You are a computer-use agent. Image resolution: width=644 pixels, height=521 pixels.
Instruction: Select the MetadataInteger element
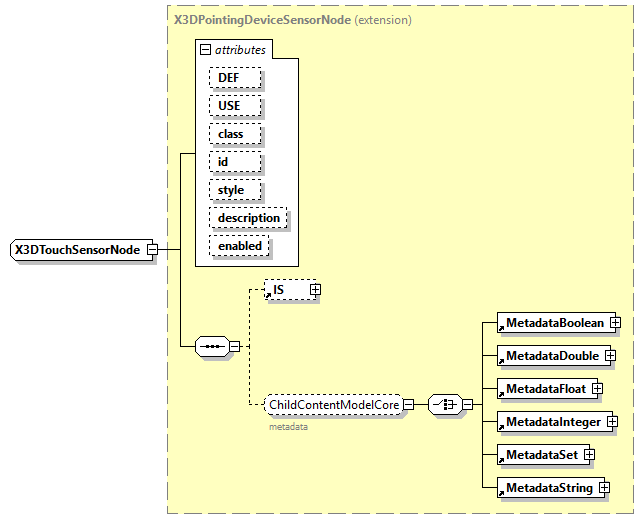click(555, 422)
